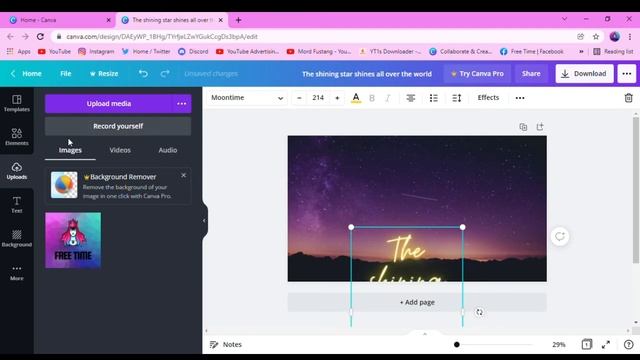
Task: Toggle bulleted list formatting
Action: tap(433, 98)
